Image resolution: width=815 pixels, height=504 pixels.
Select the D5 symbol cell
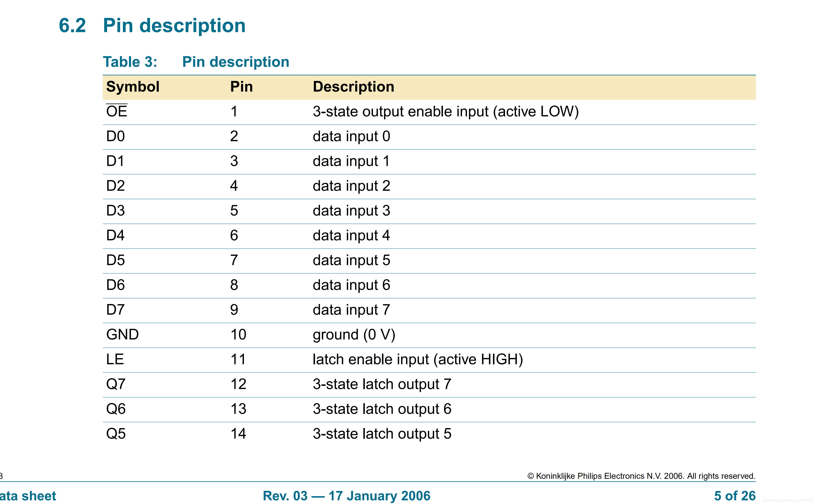click(115, 260)
